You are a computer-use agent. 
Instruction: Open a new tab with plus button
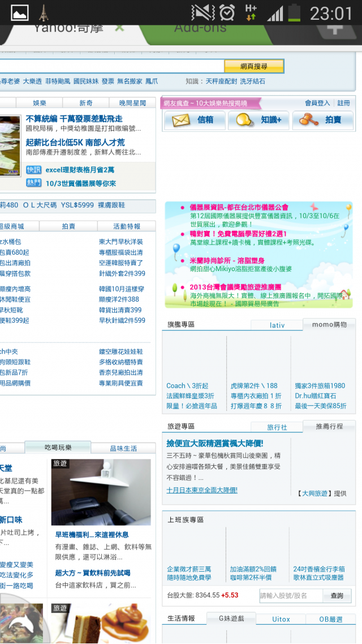pos(335,30)
